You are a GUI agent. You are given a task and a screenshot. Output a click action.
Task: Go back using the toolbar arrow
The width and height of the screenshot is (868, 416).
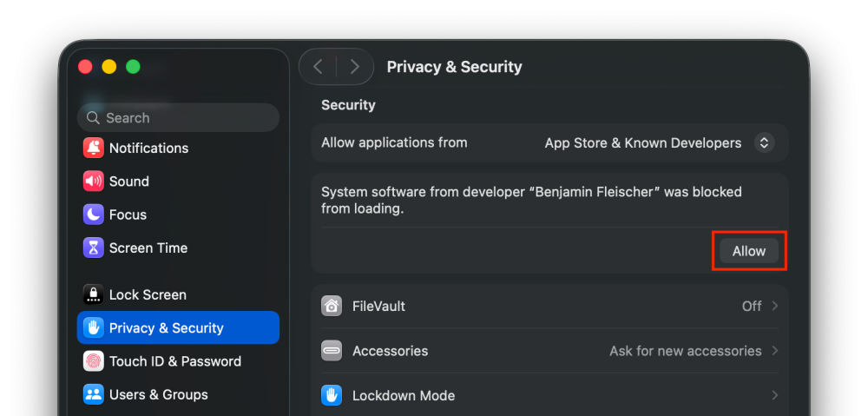(x=318, y=67)
